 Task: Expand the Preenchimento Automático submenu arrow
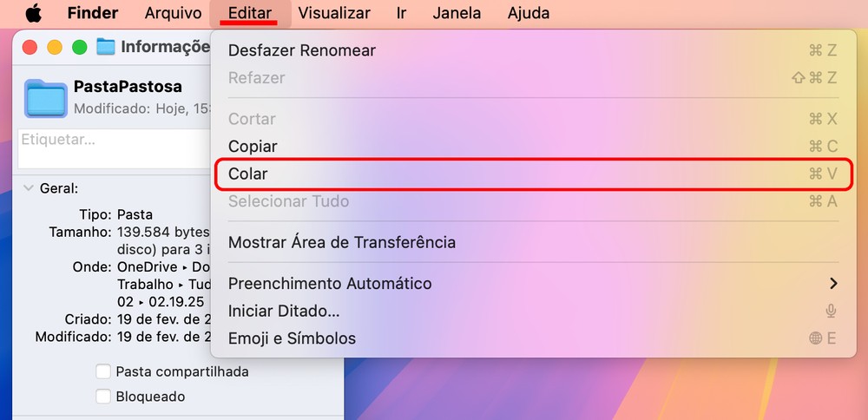(833, 283)
